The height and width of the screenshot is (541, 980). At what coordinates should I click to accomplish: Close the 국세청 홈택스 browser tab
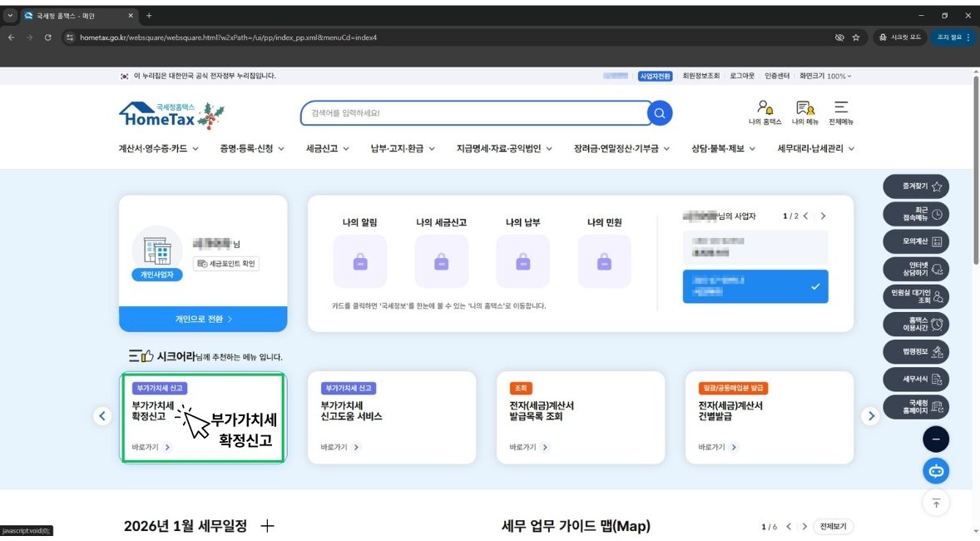[x=130, y=16]
